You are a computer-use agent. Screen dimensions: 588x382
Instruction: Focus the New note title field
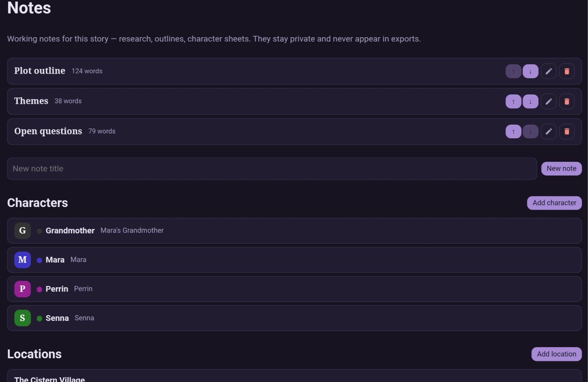[272, 169]
